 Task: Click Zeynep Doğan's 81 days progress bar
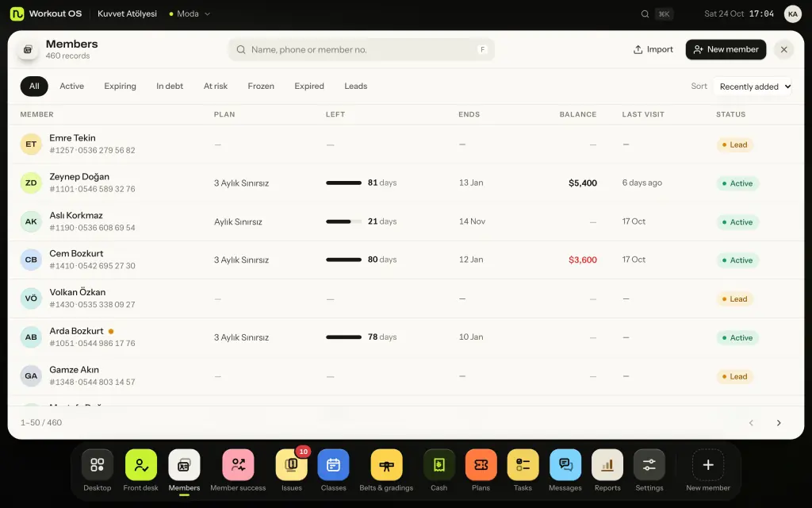[x=344, y=183]
